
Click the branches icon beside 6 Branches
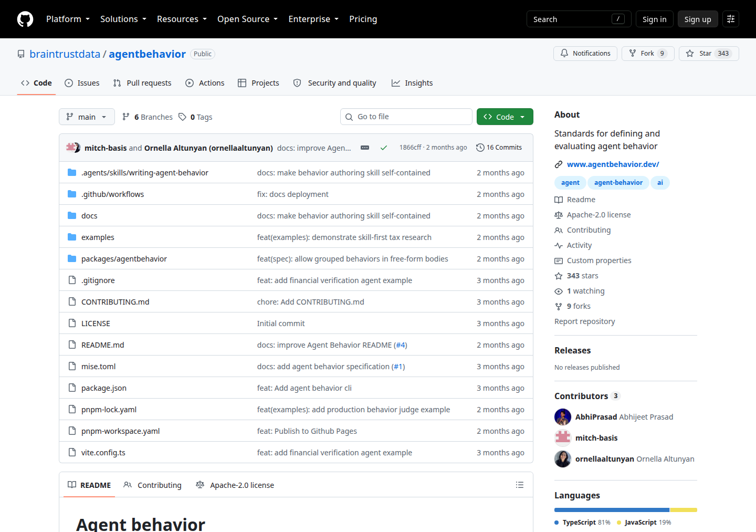pyautogui.click(x=126, y=117)
